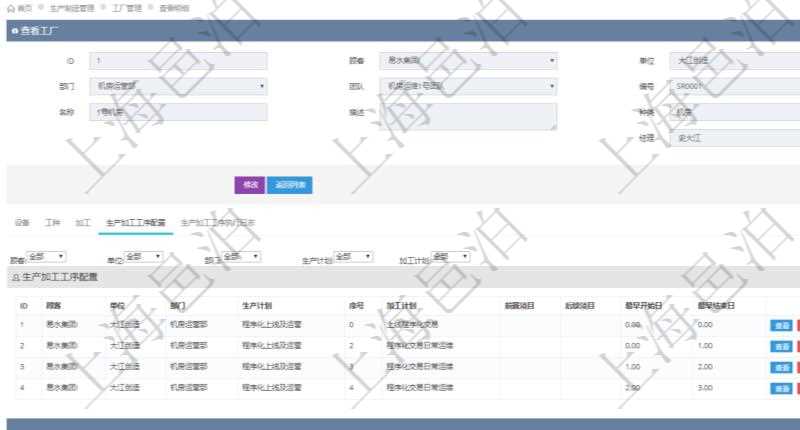The image size is (800, 430).
Task: Open the 加工计划 filter dropdown
Action: click(x=452, y=257)
